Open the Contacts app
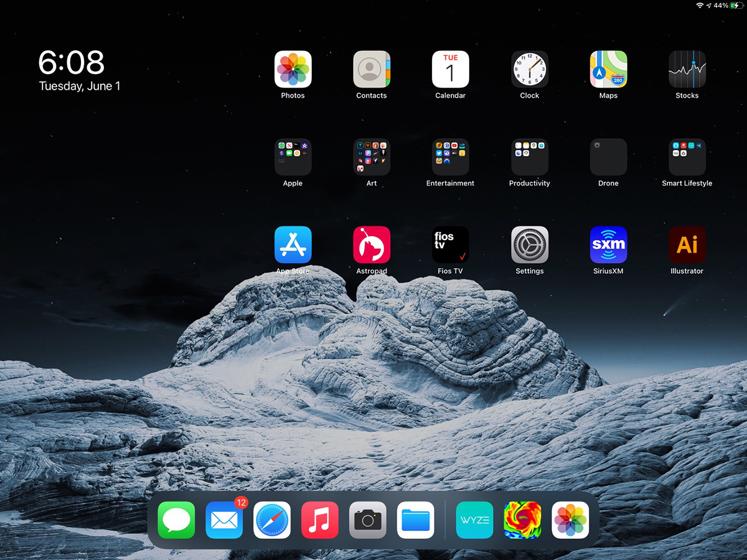Image resolution: width=747 pixels, height=560 pixels. 372,69
